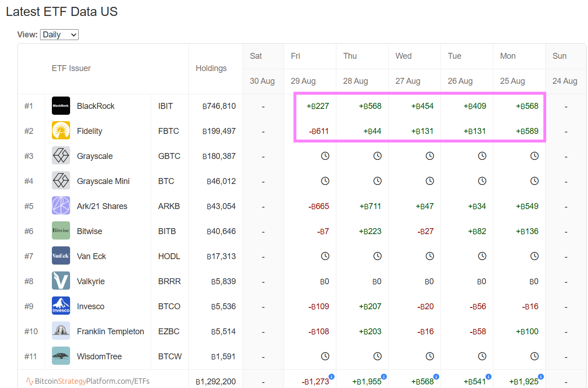
Task: Click the clock icon for HODL on Monday
Action: (534, 256)
